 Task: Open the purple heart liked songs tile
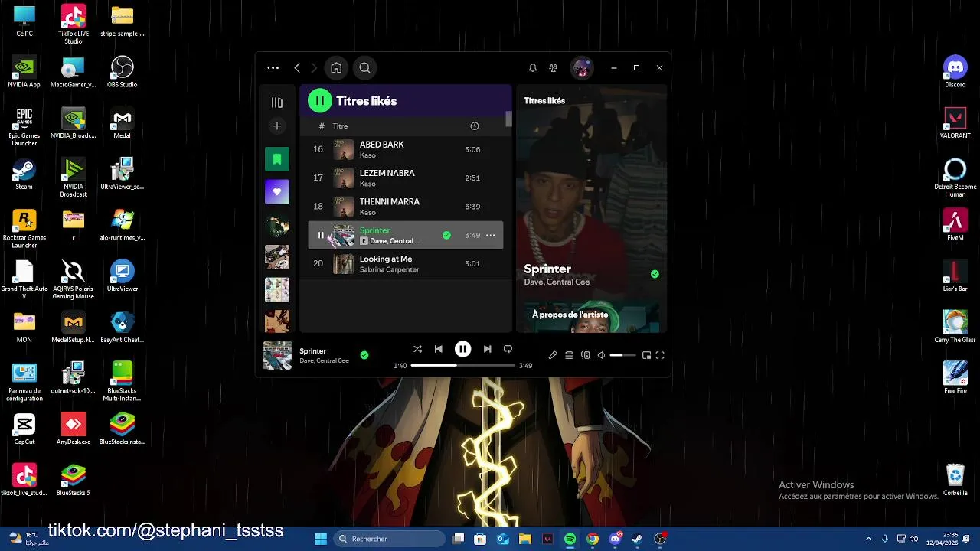click(x=277, y=192)
